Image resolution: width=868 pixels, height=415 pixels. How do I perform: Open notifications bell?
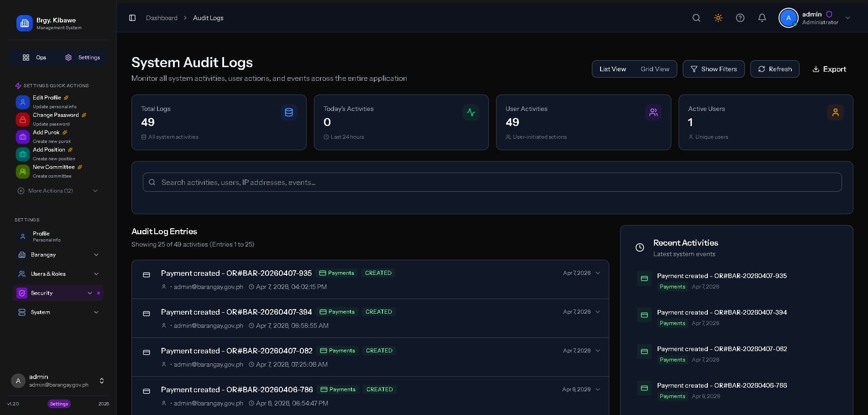[762, 18]
